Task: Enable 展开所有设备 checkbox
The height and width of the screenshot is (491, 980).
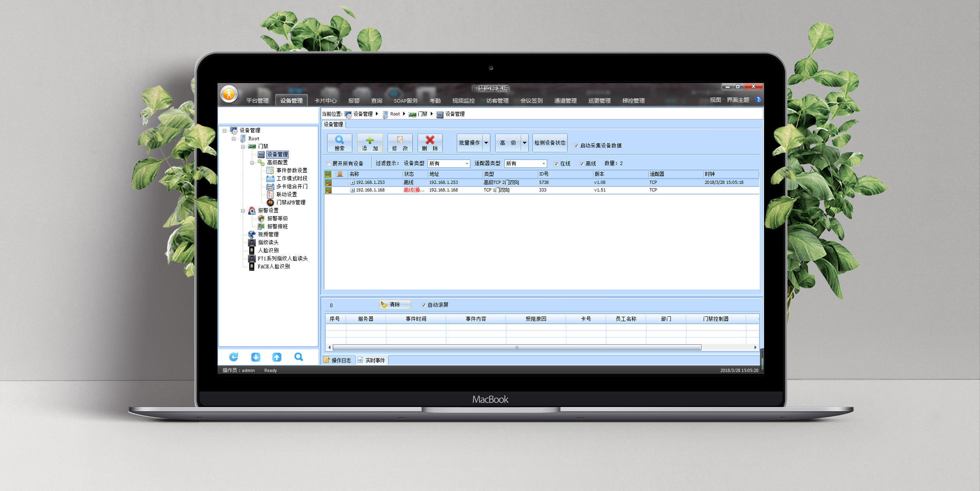Action: click(329, 164)
